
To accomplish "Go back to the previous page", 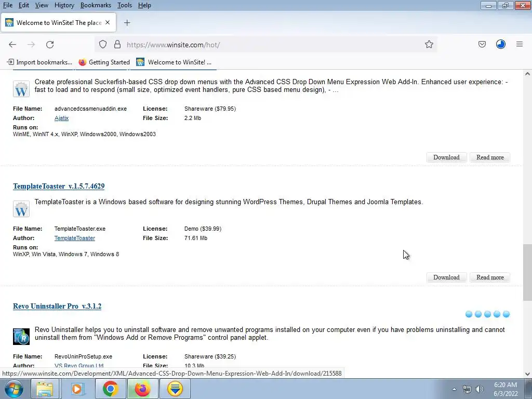I will coord(12,45).
